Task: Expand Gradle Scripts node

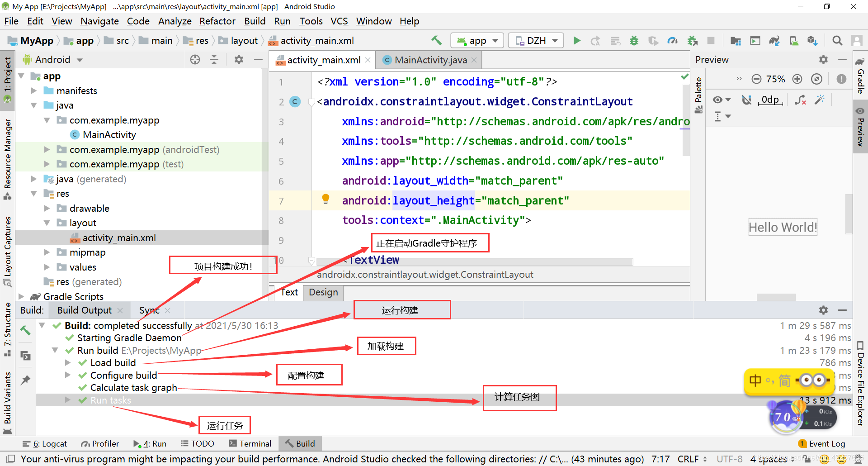Action: click(21, 297)
